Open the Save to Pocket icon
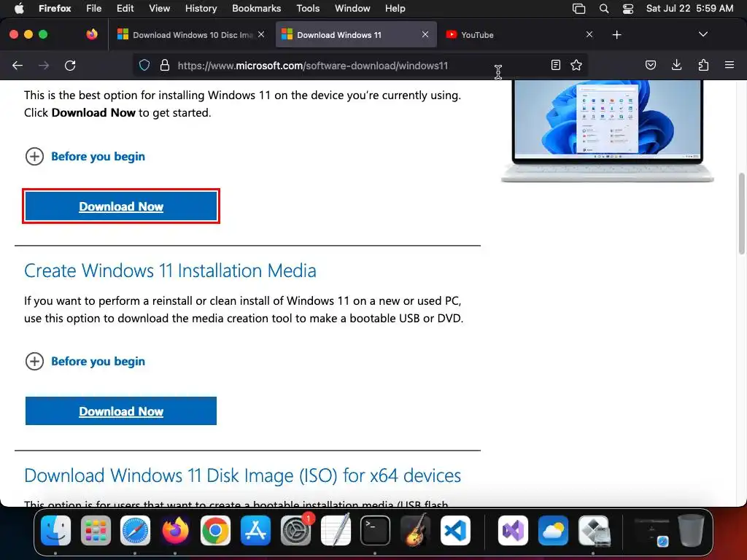Viewport: 747px width, 560px height. point(650,65)
